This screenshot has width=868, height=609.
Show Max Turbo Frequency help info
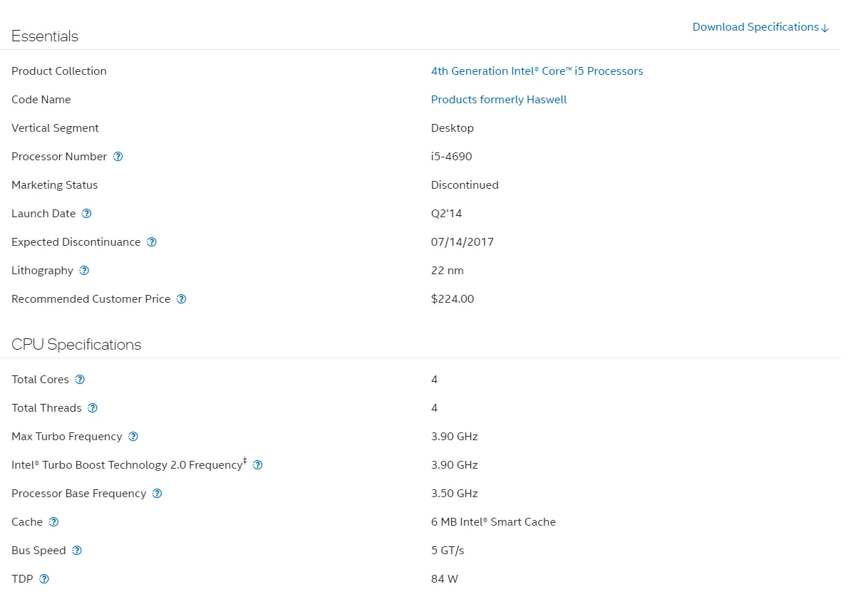pos(133,437)
